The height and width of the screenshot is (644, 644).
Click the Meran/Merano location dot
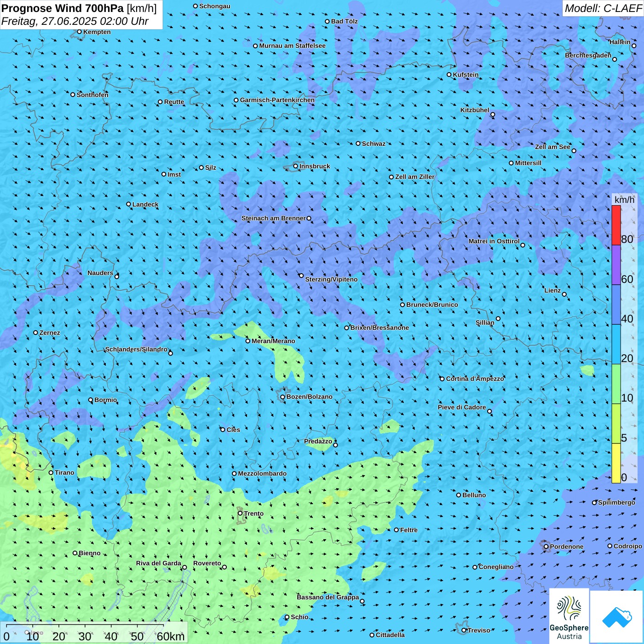click(x=247, y=341)
